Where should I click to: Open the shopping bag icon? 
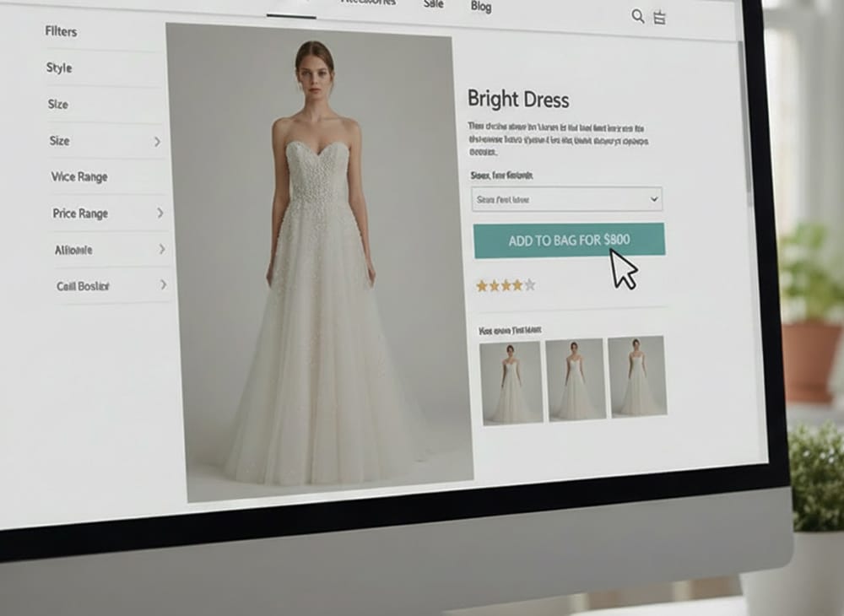pyautogui.click(x=659, y=17)
